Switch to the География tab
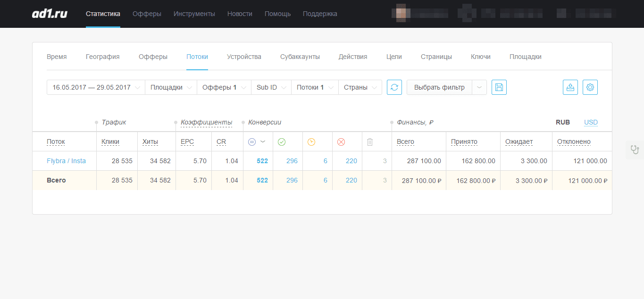 pyautogui.click(x=102, y=56)
